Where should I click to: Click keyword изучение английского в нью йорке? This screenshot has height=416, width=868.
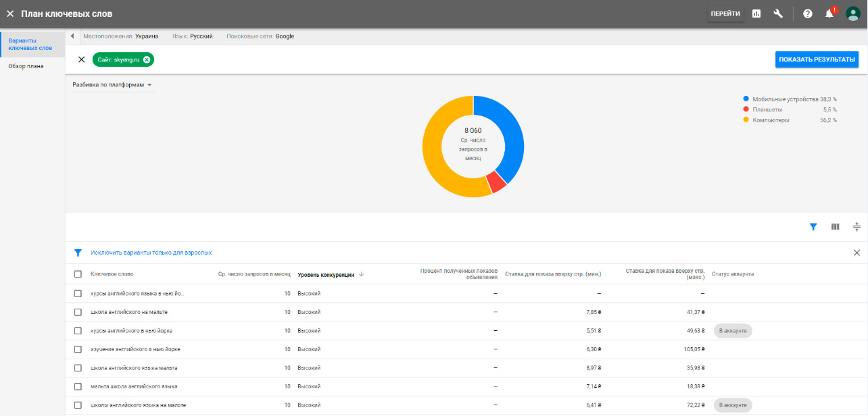tap(135, 349)
